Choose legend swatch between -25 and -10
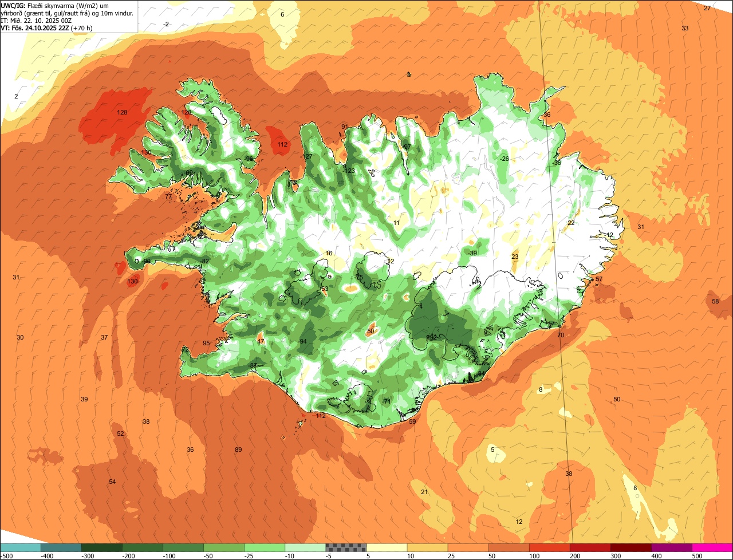The width and height of the screenshot is (733, 560). (x=265, y=547)
